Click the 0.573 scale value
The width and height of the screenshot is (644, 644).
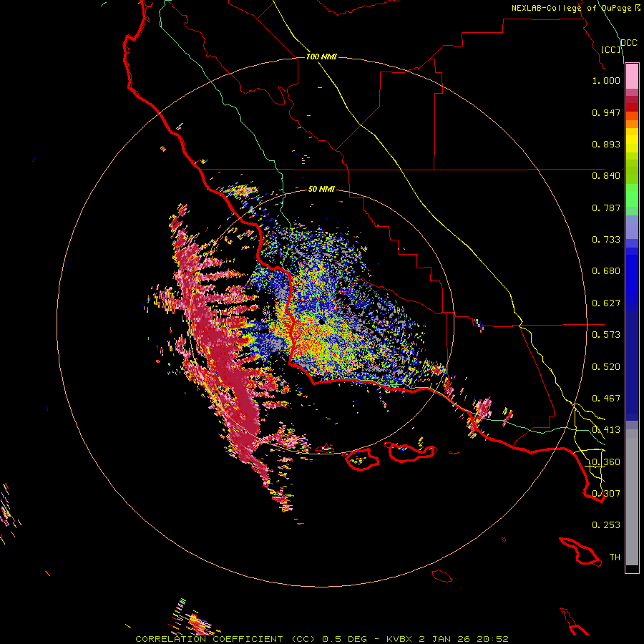606,335
